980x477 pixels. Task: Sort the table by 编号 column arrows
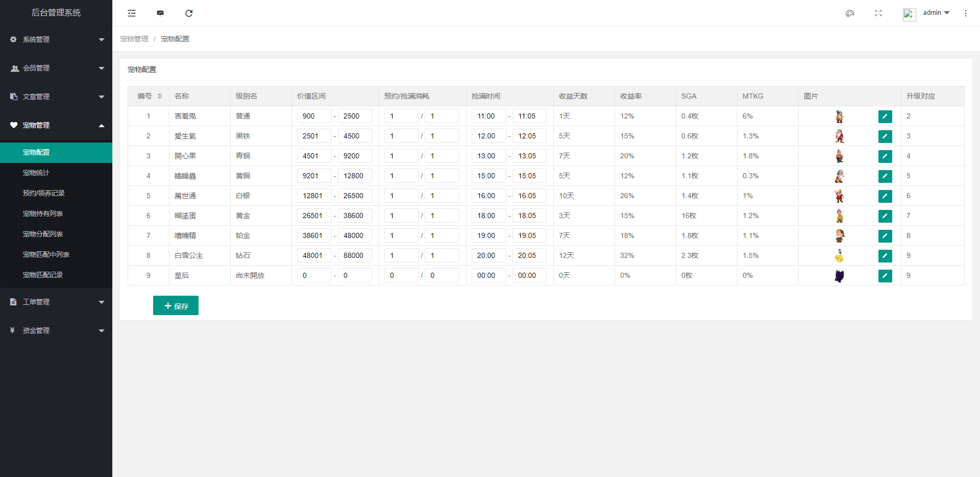160,96
